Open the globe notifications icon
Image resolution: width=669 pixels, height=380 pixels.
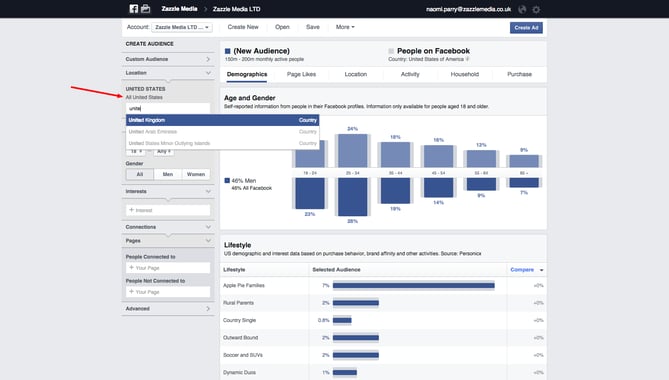click(x=522, y=9)
